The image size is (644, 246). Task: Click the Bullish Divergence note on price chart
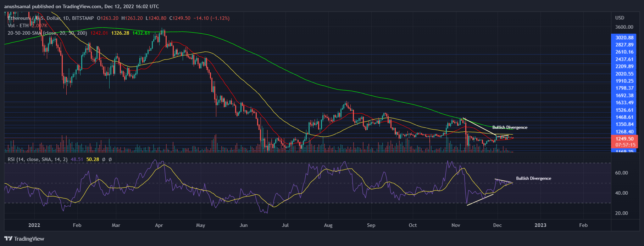coord(510,127)
